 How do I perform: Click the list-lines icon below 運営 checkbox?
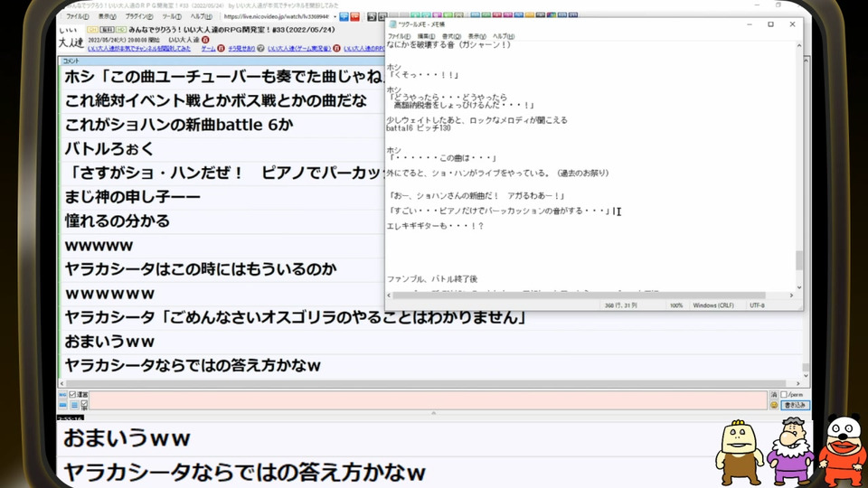pyautogui.click(x=74, y=405)
